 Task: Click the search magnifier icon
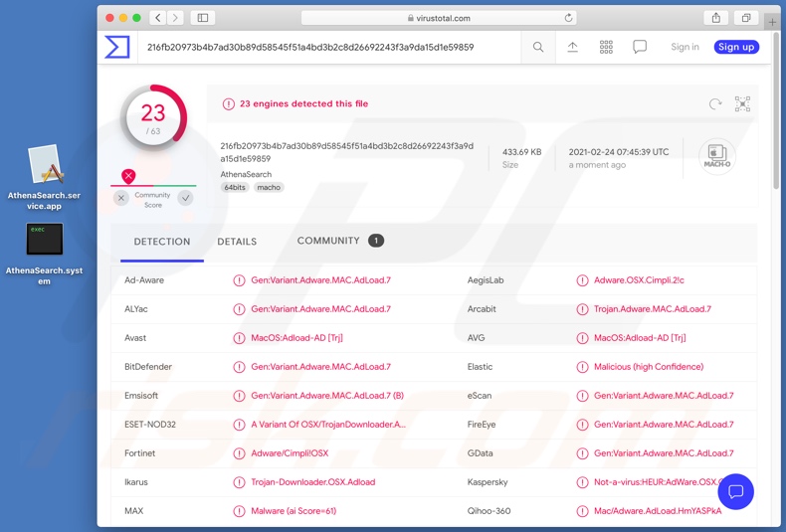pos(538,47)
